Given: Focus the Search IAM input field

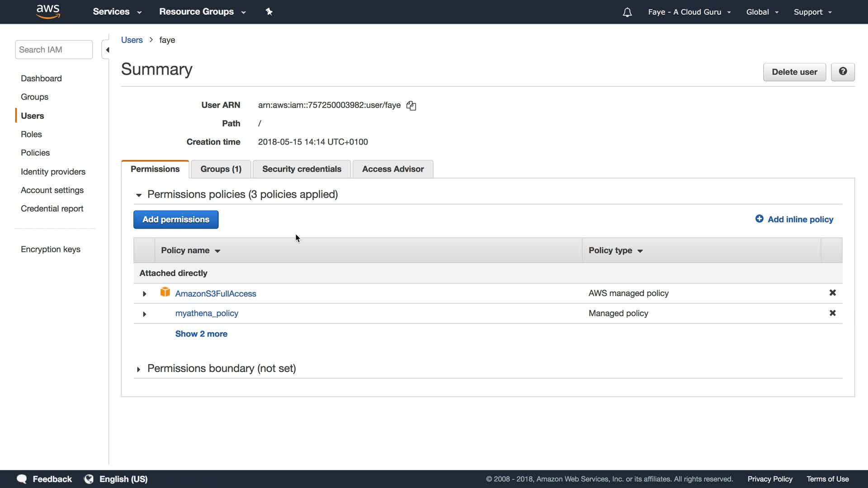Looking at the screenshot, I should (x=54, y=50).
